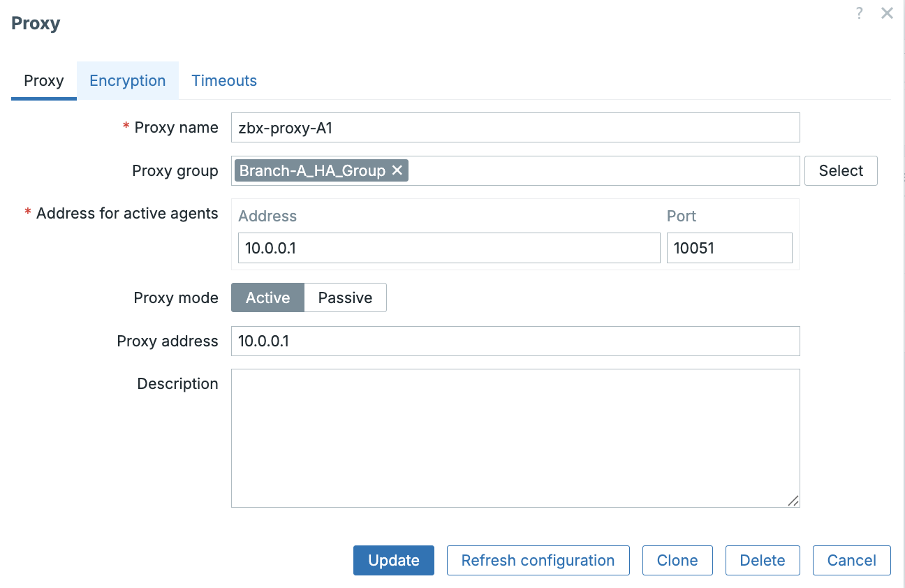Close the Proxy dialog with the X icon

pyautogui.click(x=887, y=13)
